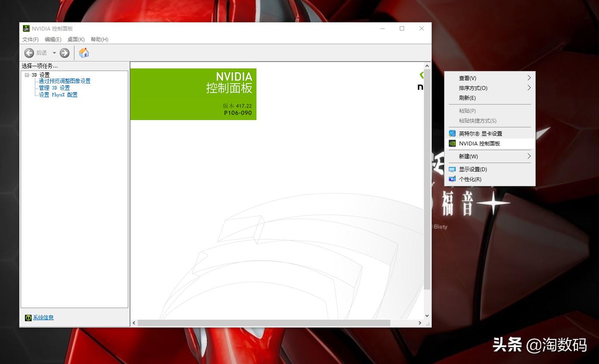Open the Back history dropdown arrow
599x364 pixels.
click(x=54, y=53)
